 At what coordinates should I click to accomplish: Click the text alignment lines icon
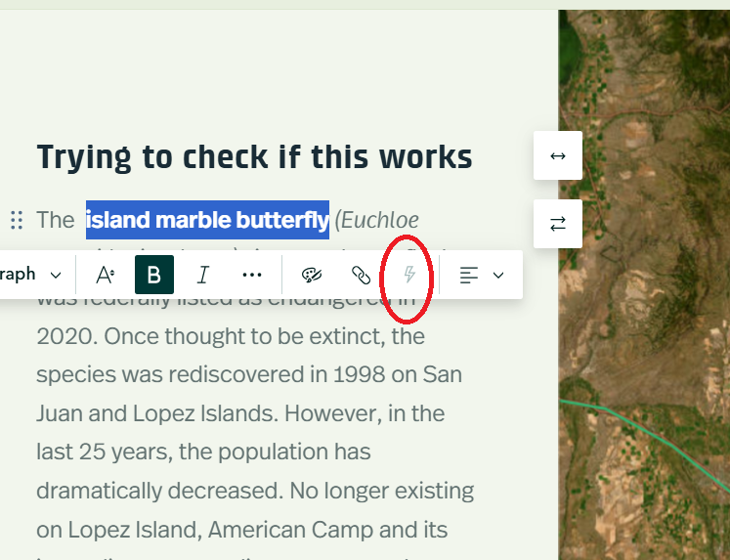coord(469,275)
